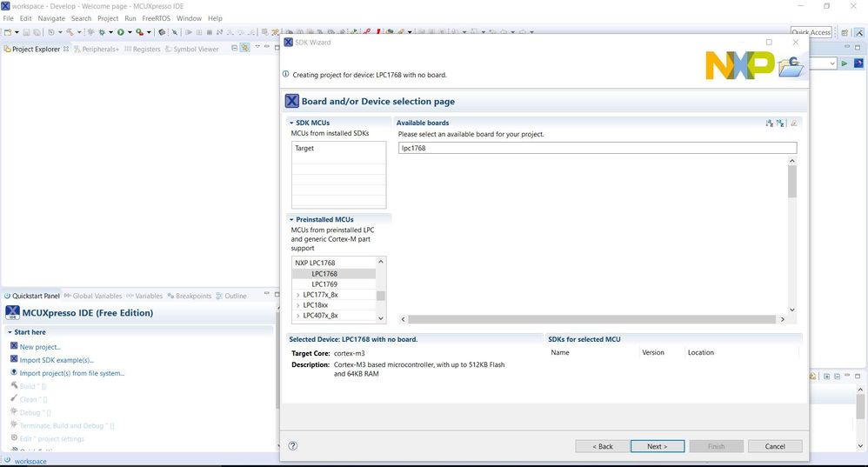Open the File menu
Screen dimensions: 868x467
tap(9, 18)
